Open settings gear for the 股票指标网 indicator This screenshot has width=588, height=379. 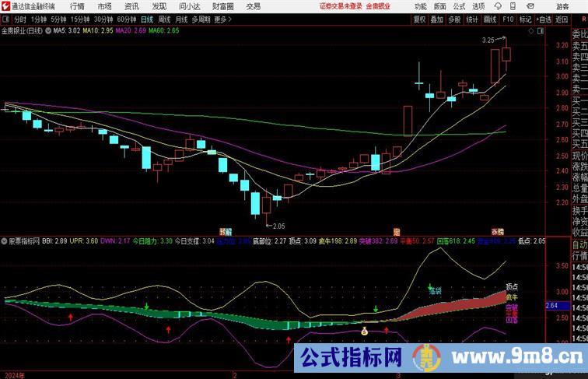(x=5, y=240)
